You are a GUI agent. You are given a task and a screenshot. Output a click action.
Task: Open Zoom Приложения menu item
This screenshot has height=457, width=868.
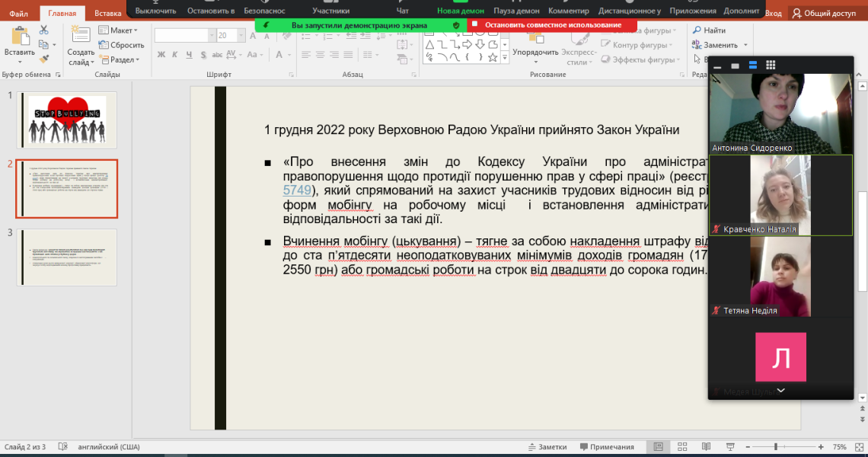693,11
